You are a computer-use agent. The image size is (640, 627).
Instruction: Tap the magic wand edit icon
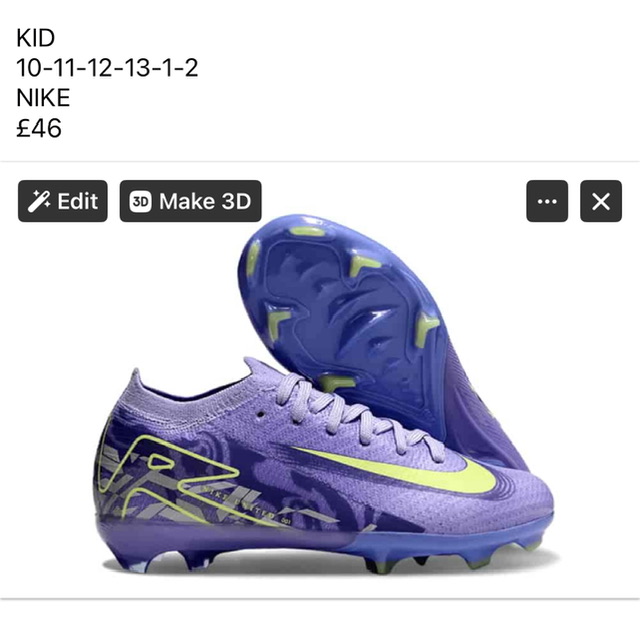click(x=39, y=201)
